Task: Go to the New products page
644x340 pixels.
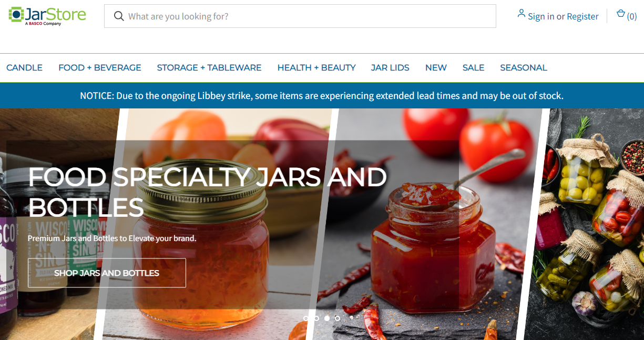Action: [x=436, y=68]
